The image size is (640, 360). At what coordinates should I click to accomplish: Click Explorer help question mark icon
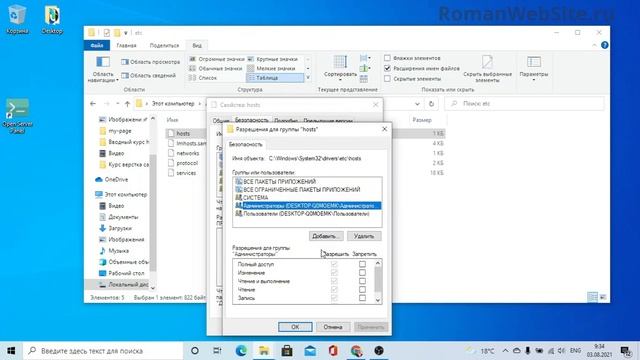(604, 45)
